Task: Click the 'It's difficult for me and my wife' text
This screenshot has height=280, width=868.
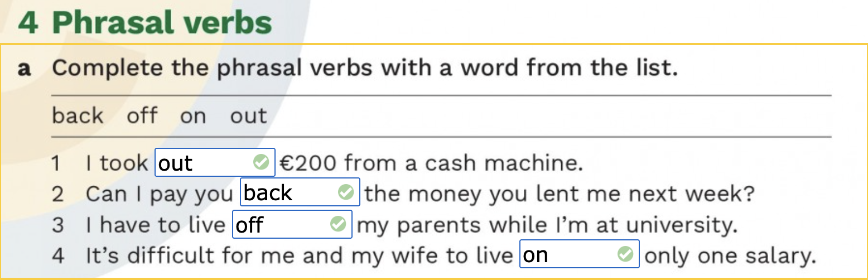Action: [298, 255]
